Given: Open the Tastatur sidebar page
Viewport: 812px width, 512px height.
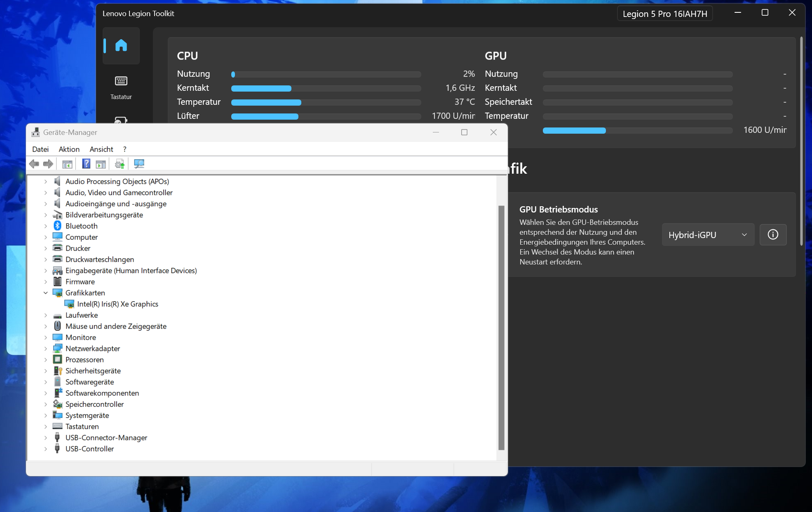Looking at the screenshot, I should [121, 87].
